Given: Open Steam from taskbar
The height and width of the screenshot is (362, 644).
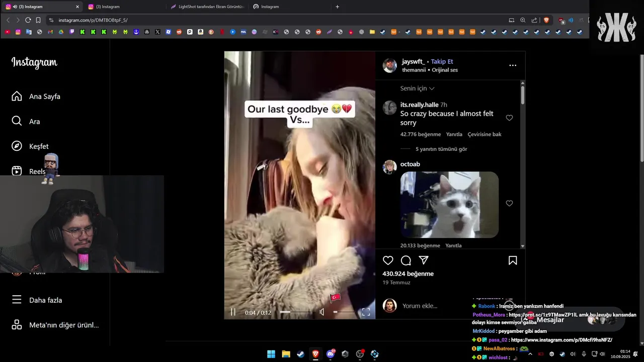Looking at the screenshot, I should click(x=300, y=354).
